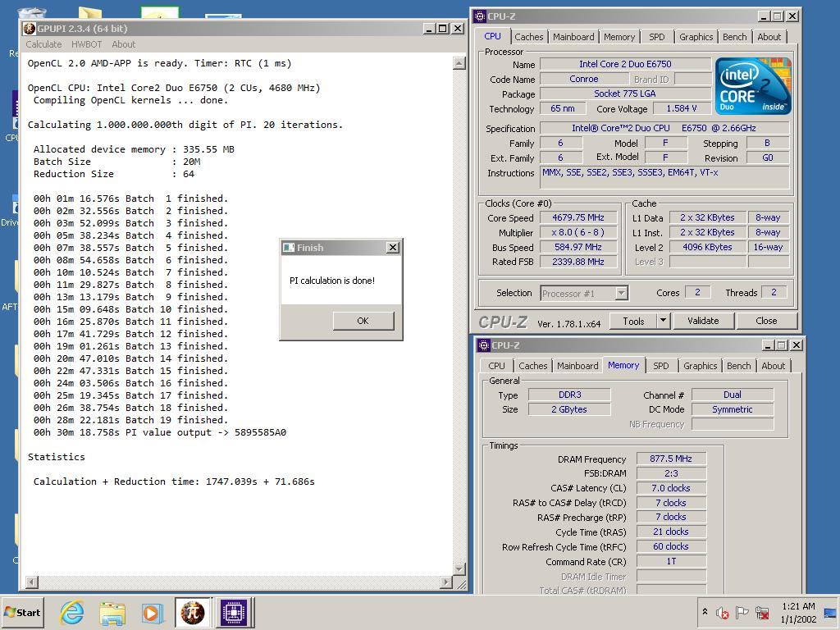Open Mainboard tab in top CPU-Z window

(573, 37)
